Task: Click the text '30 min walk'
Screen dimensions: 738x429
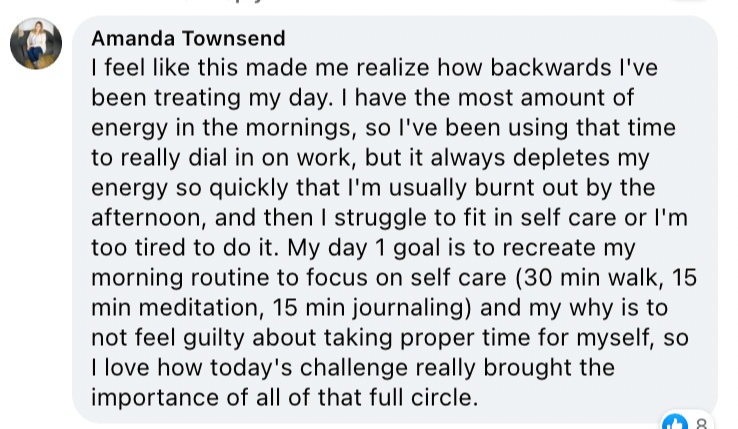Action: coord(590,277)
